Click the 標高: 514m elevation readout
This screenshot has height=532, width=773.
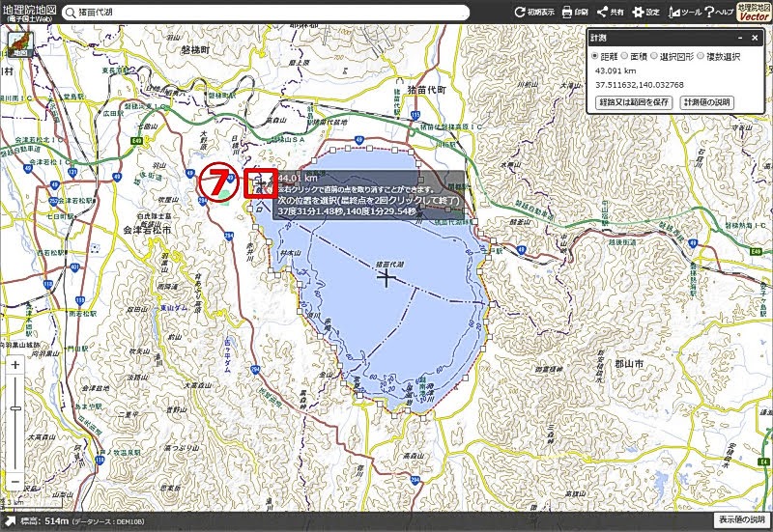tap(44, 521)
